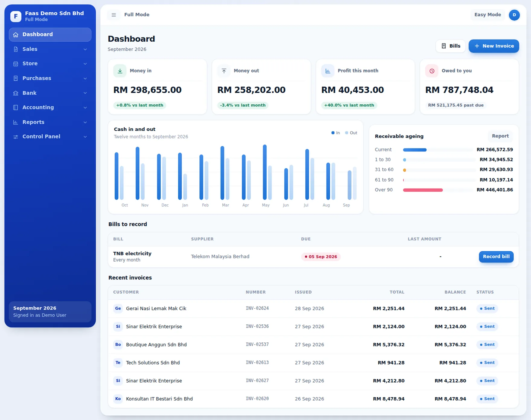
Task: Click the Money out upload arrow icon
Action: (224, 71)
